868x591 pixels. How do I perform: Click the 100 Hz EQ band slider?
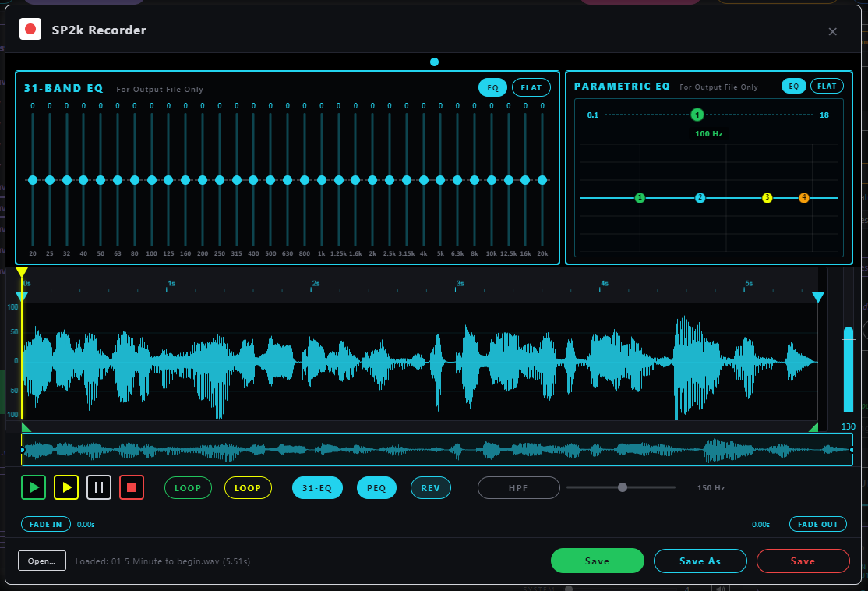(x=152, y=180)
